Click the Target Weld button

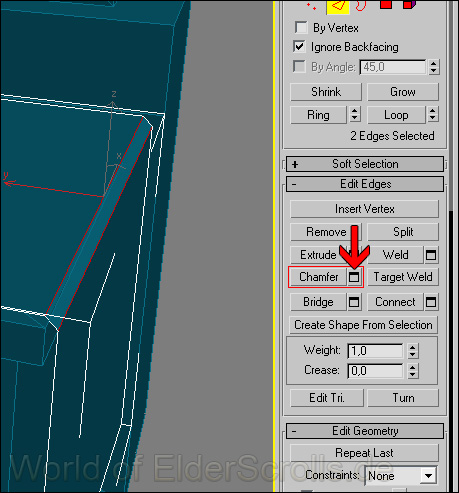click(403, 277)
